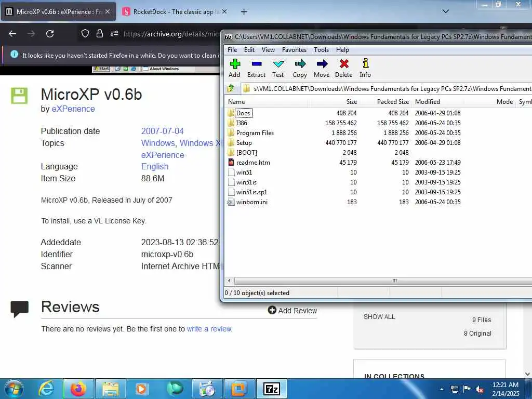Image resolution: width=532 pixels, height=399 pixels.
Task: Open the File menu in 7-Zip
Action: (x=232, y=50)
